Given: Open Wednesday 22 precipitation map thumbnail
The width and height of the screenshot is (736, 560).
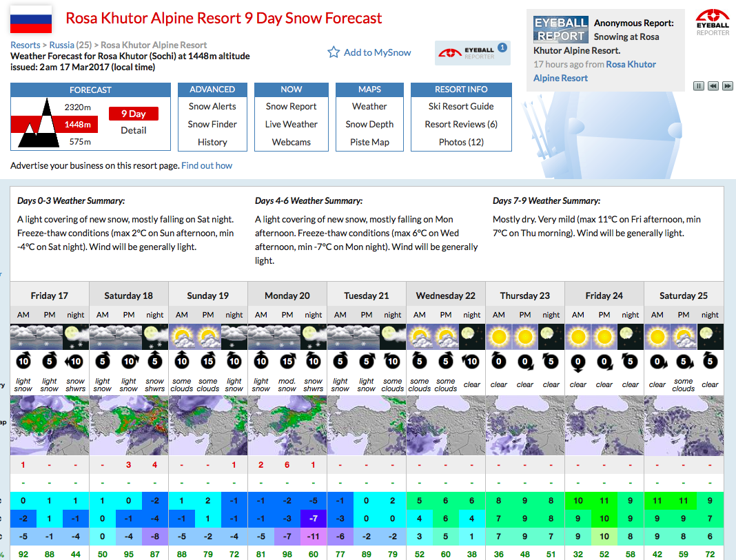Looking at the screenshot, I should (x=445, y=426).
